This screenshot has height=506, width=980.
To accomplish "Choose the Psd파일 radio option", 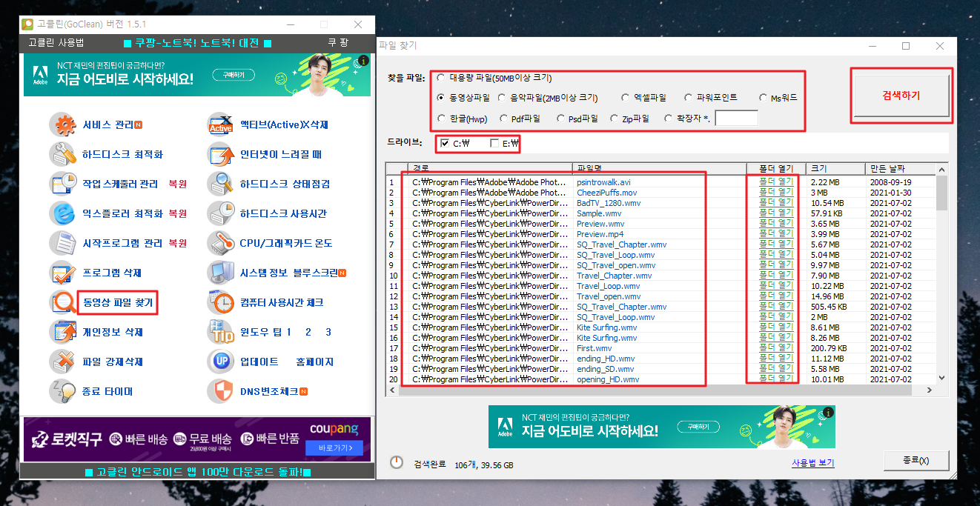I will point(560,118).
